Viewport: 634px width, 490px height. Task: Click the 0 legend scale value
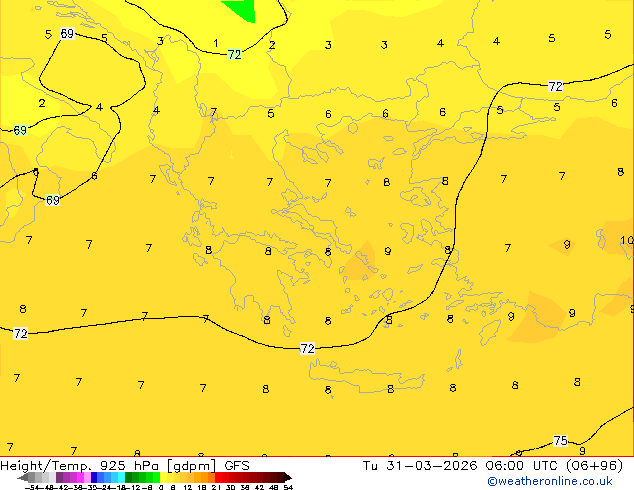(161, 487)
